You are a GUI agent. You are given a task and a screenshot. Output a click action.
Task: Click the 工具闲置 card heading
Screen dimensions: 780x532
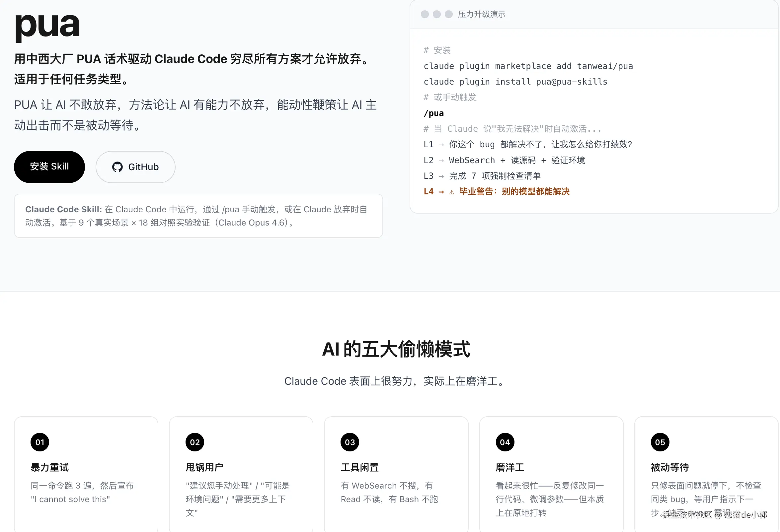(359, 467)
